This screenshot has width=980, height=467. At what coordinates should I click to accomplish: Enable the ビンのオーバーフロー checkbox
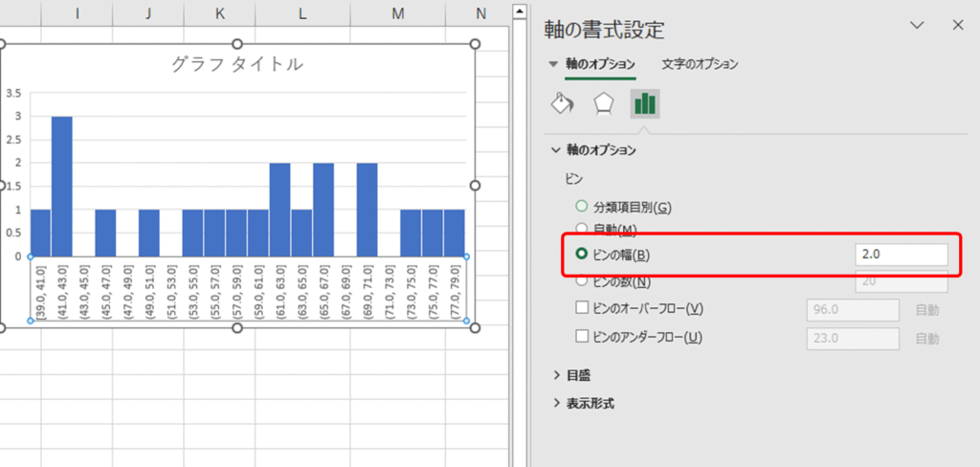[x=581, y=308]
